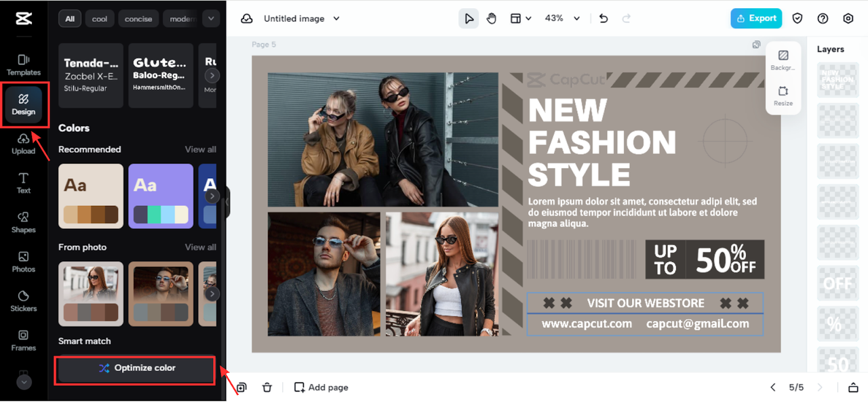Open the Stickers sidebar panel
Screen dimensions: 868x403
tap(24, 301)
